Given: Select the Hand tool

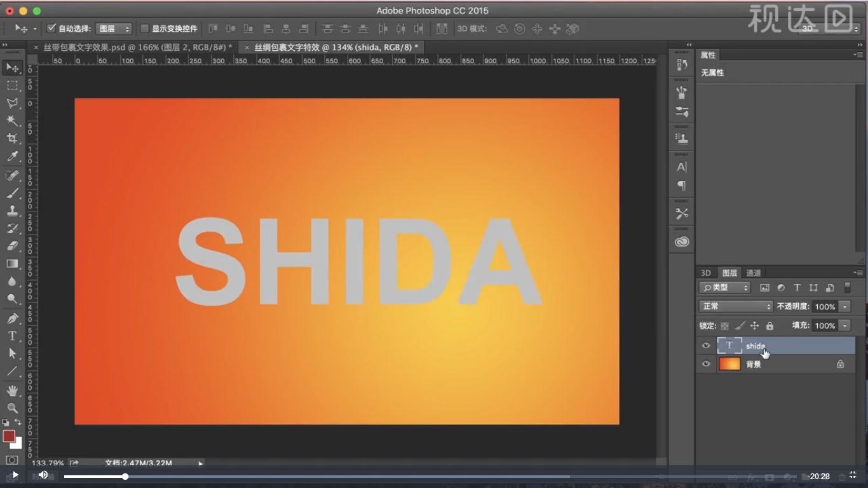Looking at the screenshot, I should [x=12, y=390].
